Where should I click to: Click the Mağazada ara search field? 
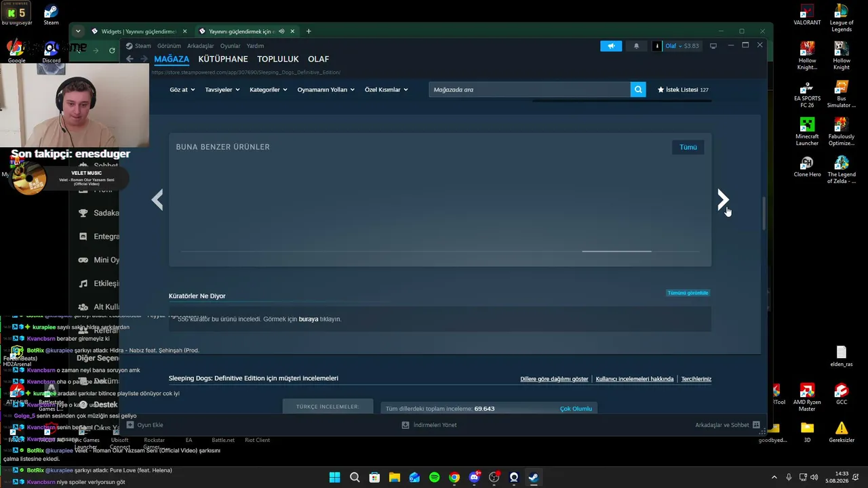pyautogui.click(x=530, y=89)
